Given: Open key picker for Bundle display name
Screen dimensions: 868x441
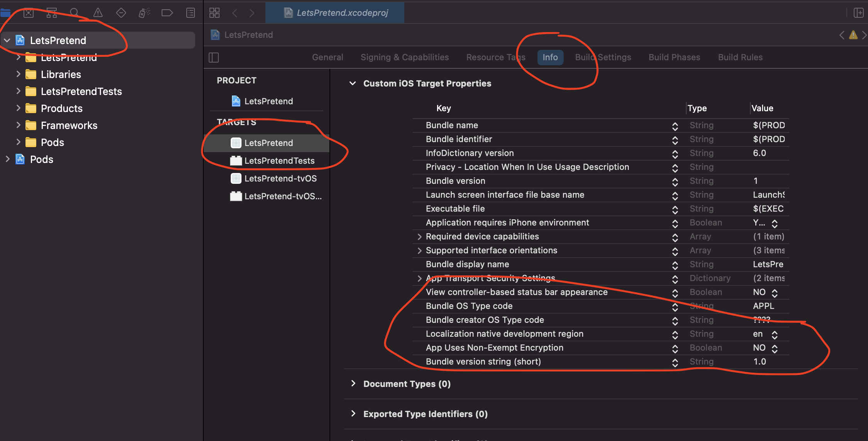Looking at the screenshot, I should 675,265.
